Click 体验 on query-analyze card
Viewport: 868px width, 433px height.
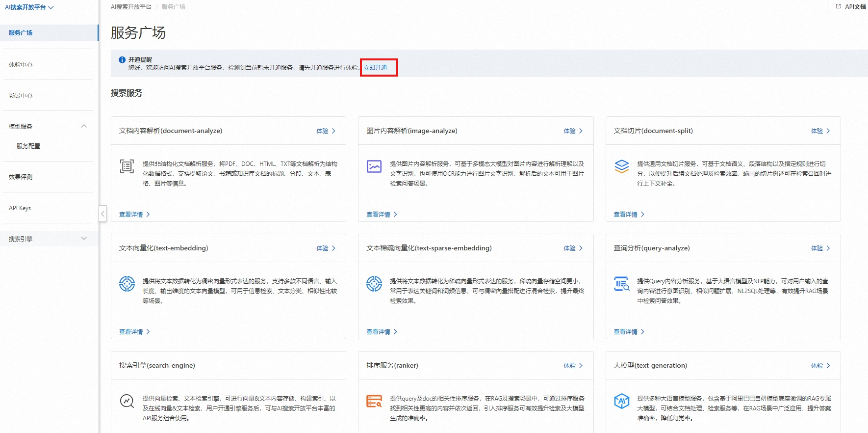(x=821, y=248)
